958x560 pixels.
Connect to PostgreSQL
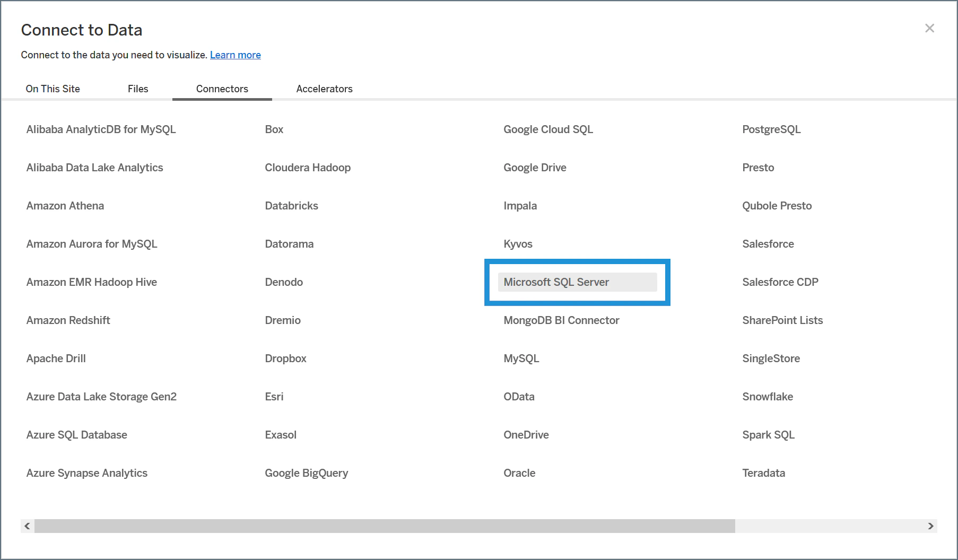771,129
